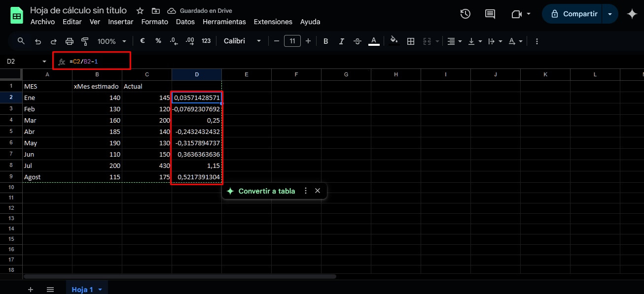
Task: Open the zoom 100% dropdown
Action: (x=112, y=41)
